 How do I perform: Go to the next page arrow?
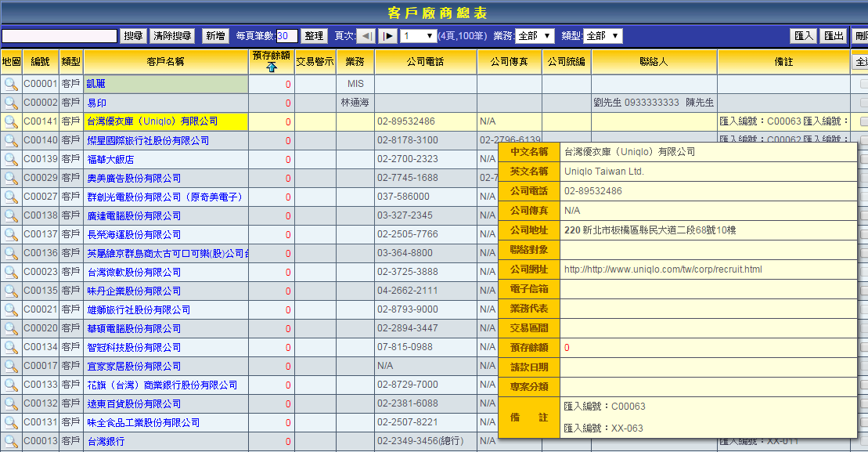387,36
